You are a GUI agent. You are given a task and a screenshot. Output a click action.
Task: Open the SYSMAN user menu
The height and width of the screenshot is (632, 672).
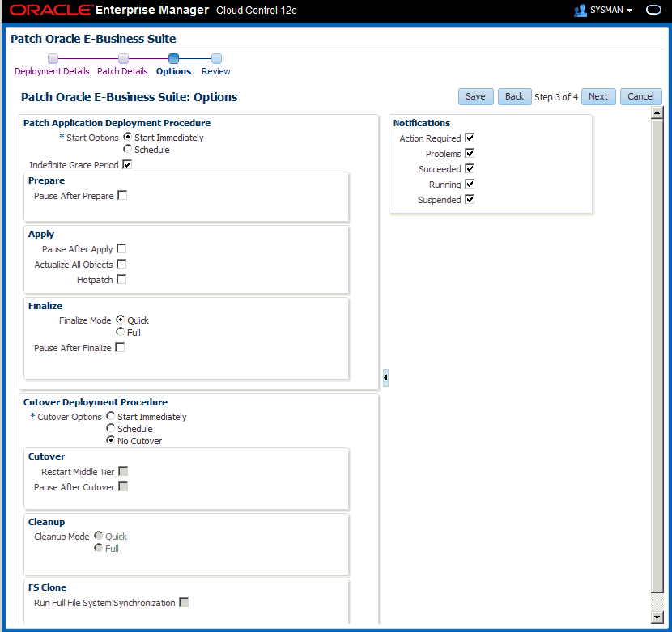coord(610,10)
